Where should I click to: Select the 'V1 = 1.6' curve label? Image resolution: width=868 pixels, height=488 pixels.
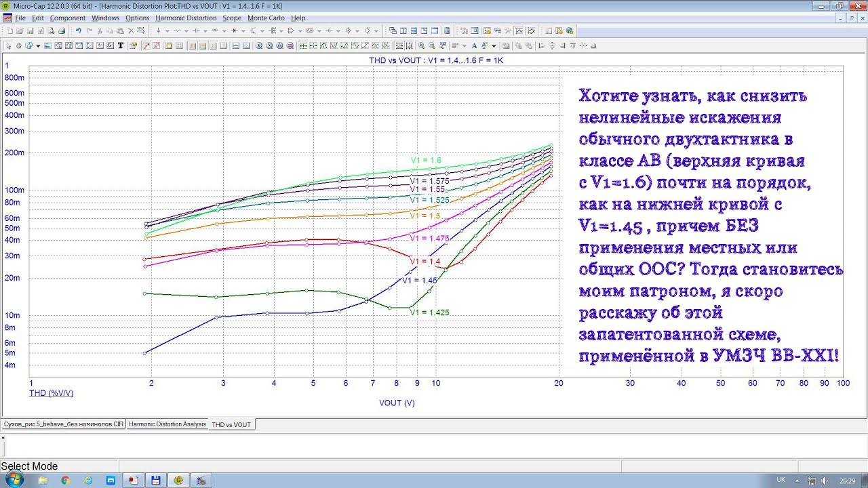pyautogui.click(x=426, y=161)
